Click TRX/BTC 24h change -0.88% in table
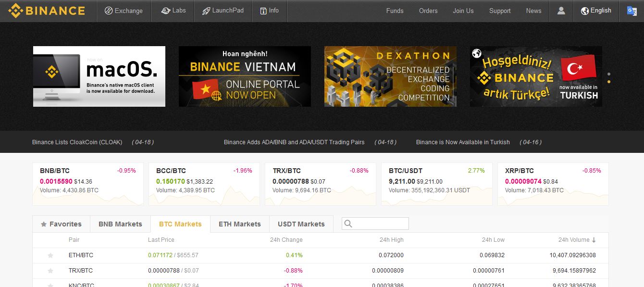The image size is (644, 287). [293, 271]
